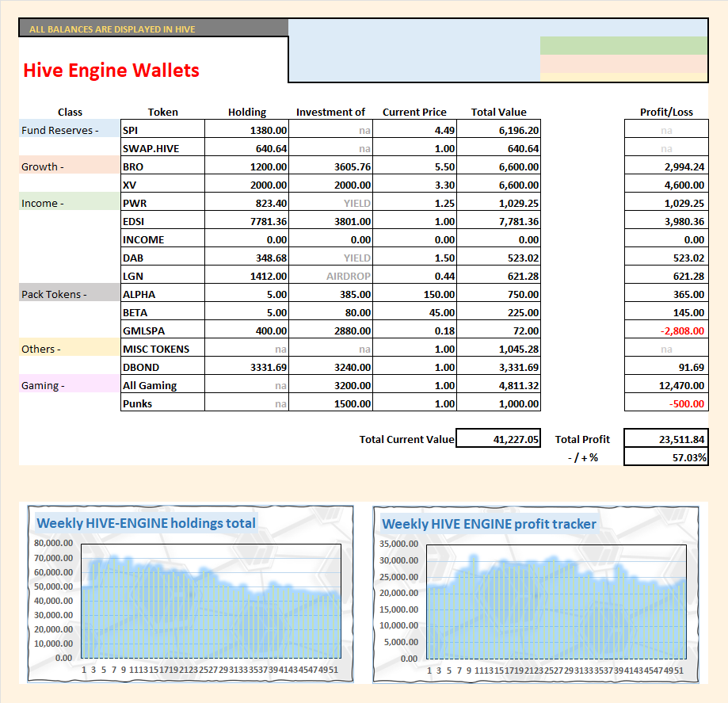Select XV profit value 4,600.00
This screenshot has width=728, height=703.
click(666, 183)
